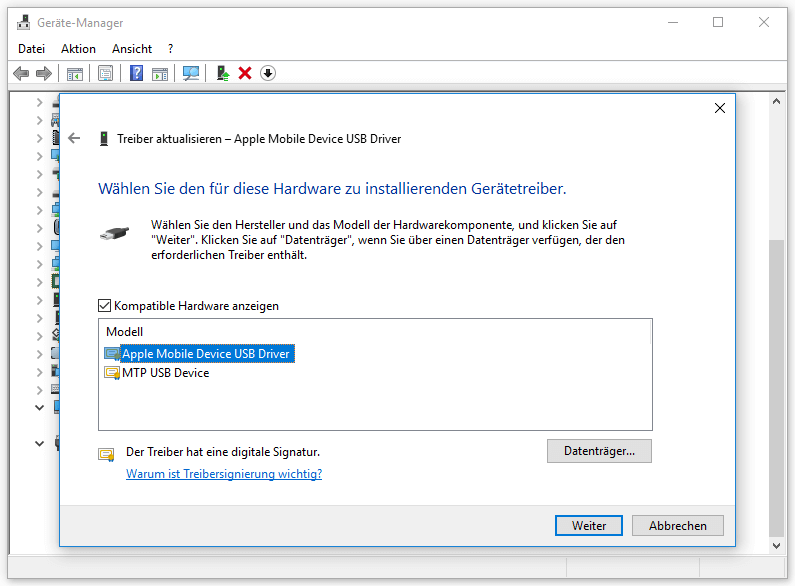Toggle the show/hide console tree toolbar icon
795x586 pixels.
[x=75, y=74]
